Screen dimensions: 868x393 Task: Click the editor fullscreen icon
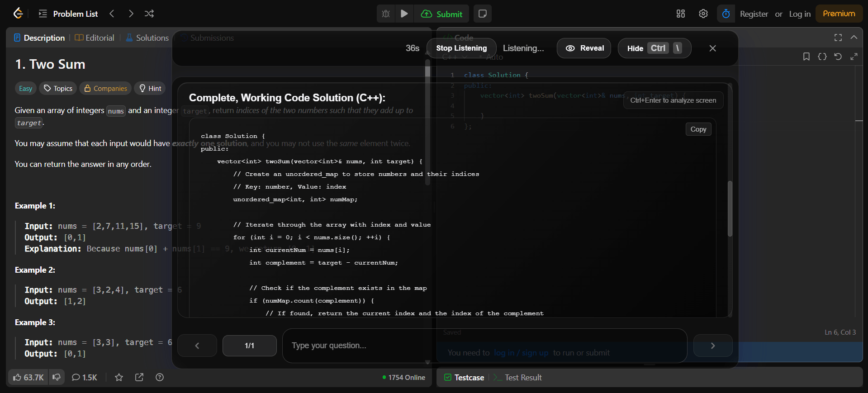pos(838,38)
